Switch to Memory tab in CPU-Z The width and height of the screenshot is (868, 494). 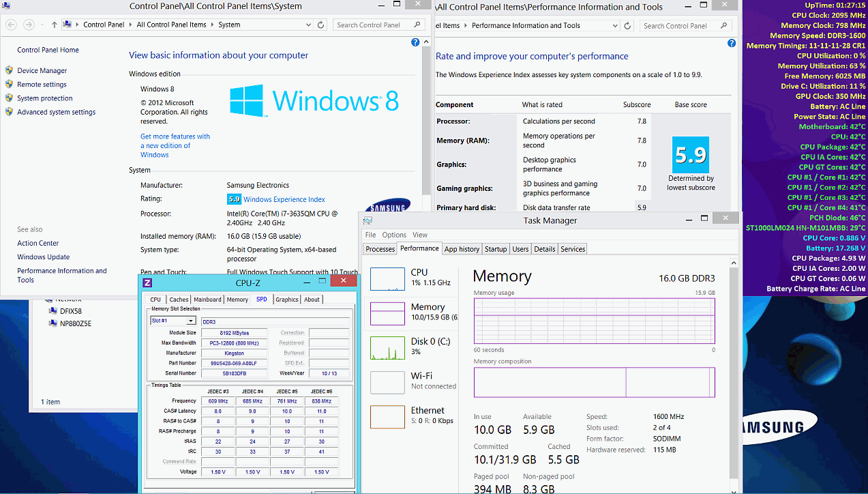point(237,300)
